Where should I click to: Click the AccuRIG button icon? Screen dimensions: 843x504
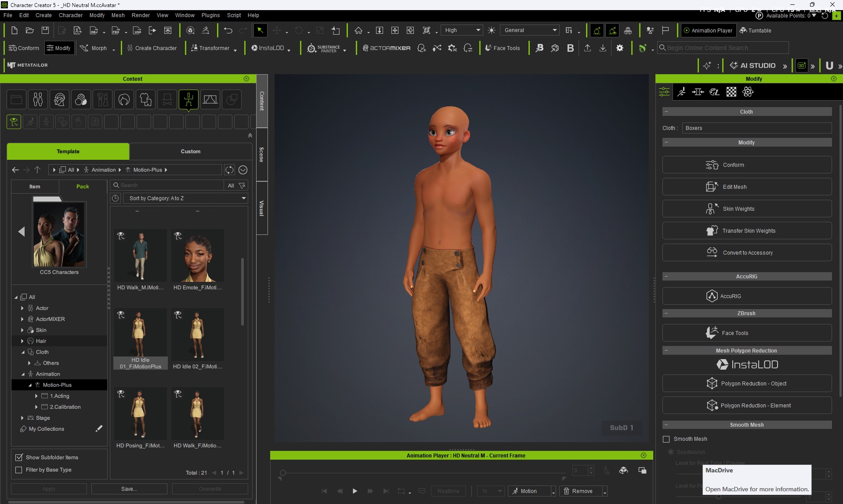click(712, 296)
